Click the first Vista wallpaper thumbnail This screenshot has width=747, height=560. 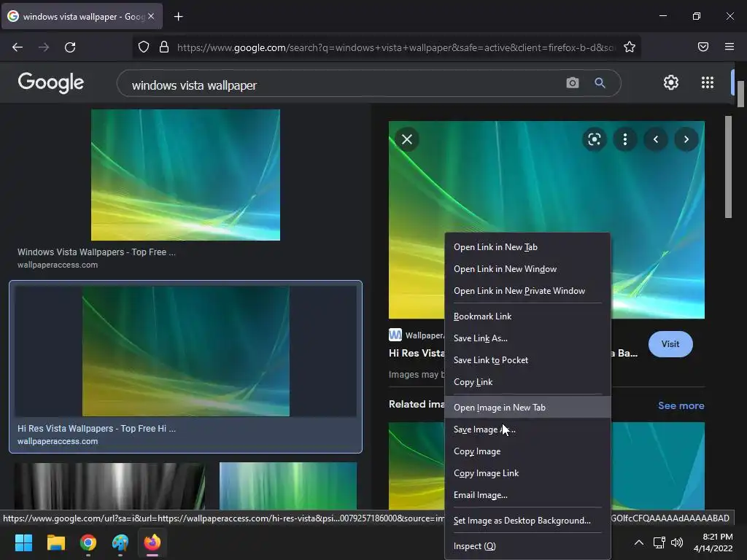(185, 175)
